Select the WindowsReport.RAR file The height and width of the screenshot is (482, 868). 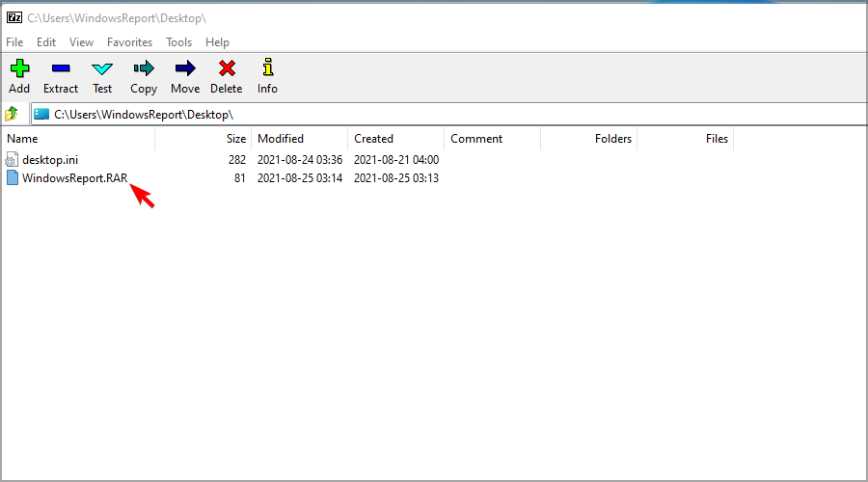point(74,178)
